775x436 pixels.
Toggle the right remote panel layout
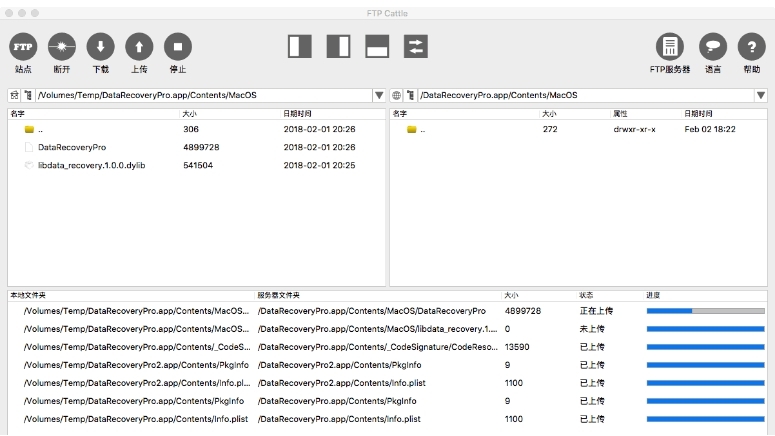(x=338, y=46)
